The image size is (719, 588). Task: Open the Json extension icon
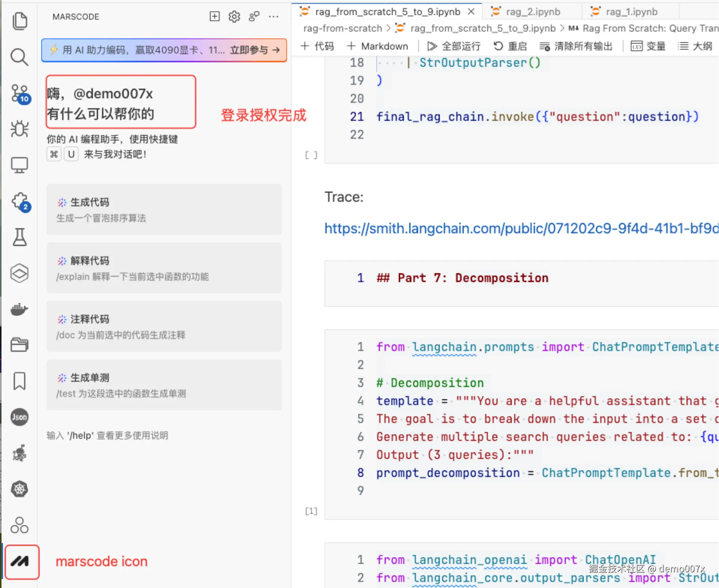pos(20,417)
